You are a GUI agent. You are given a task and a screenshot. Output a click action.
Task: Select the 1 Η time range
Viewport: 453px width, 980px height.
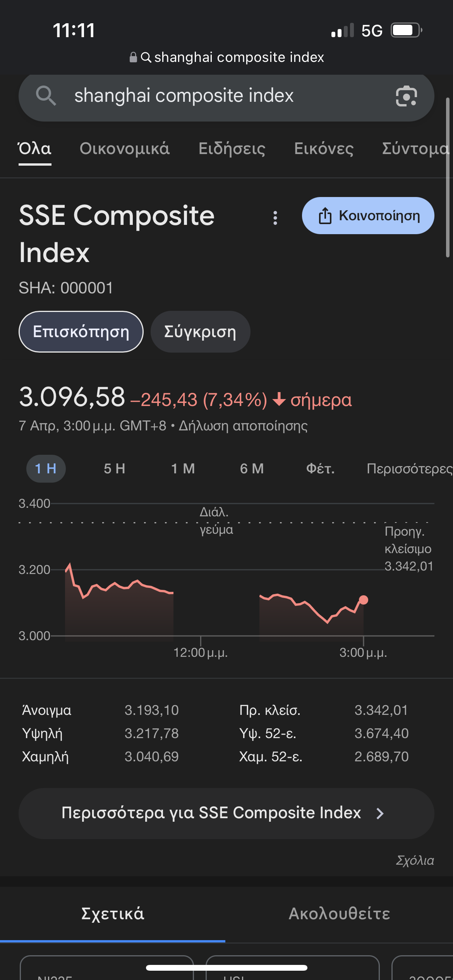[x=46, y=469]
